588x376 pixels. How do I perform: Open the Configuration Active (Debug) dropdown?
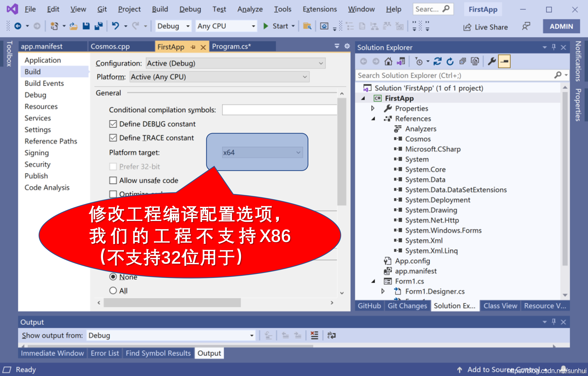[235, 64]
